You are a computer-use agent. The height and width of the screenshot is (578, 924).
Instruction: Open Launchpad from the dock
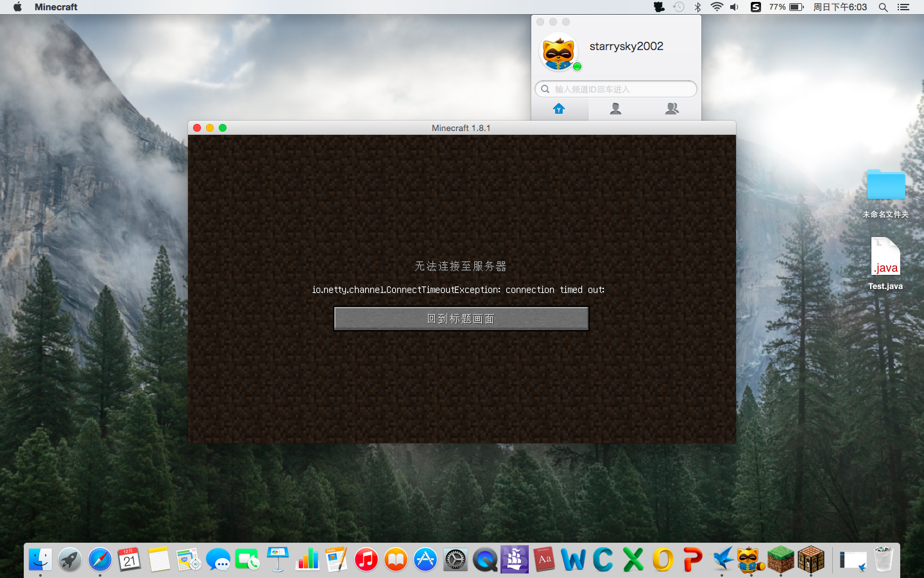click(x=70, y=559)
